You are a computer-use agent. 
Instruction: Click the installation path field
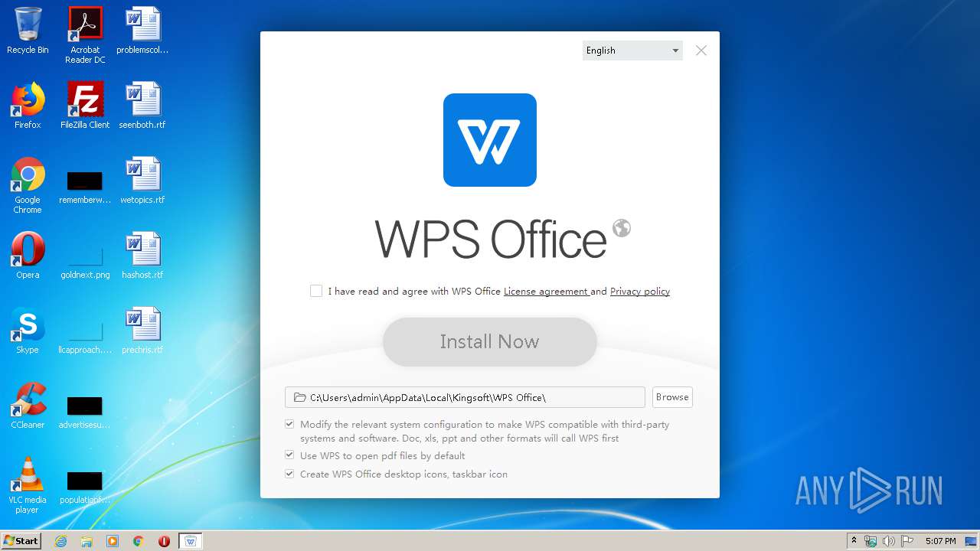(465, 397)
